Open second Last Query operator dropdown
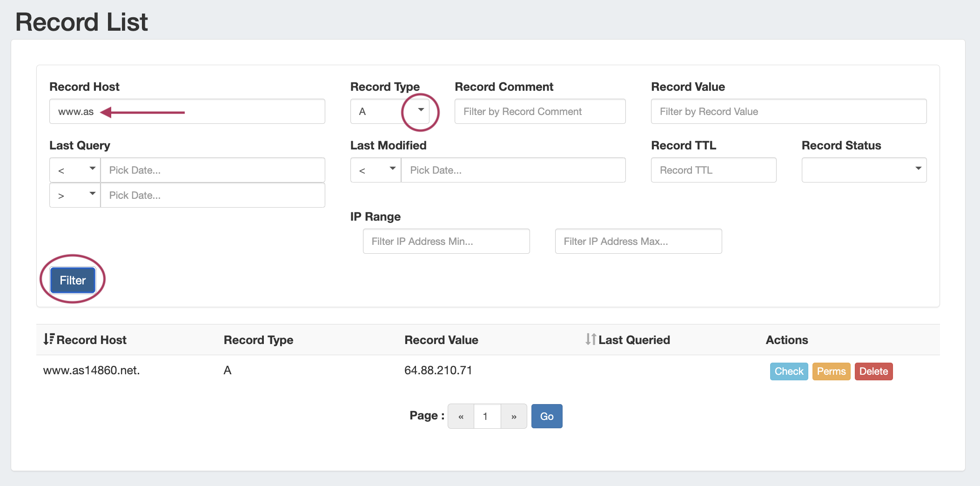This screenshot has width=980, height=486. [x=75, y=195]
